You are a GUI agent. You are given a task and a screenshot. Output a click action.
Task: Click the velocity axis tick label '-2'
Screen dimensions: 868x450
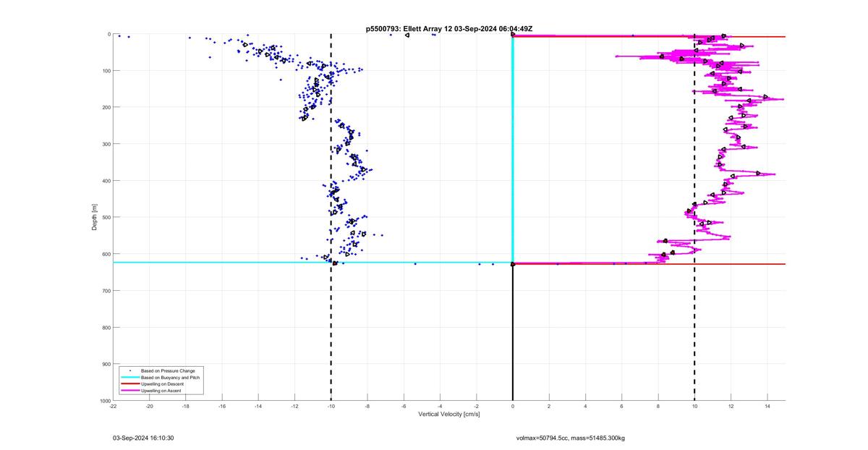coord(477,407)
